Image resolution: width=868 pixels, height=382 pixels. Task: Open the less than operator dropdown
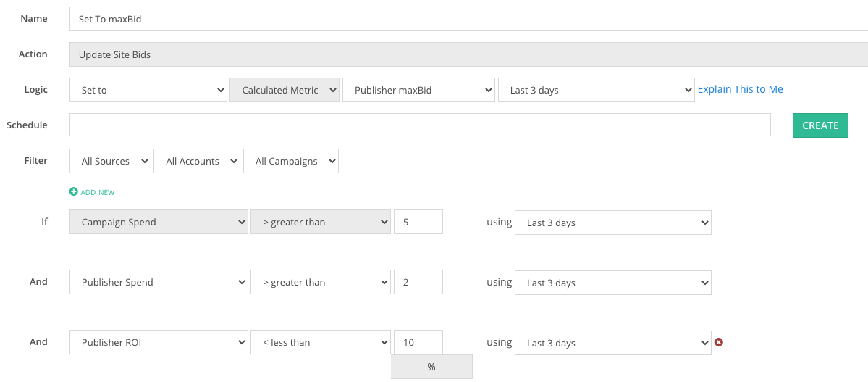point(321,343)
